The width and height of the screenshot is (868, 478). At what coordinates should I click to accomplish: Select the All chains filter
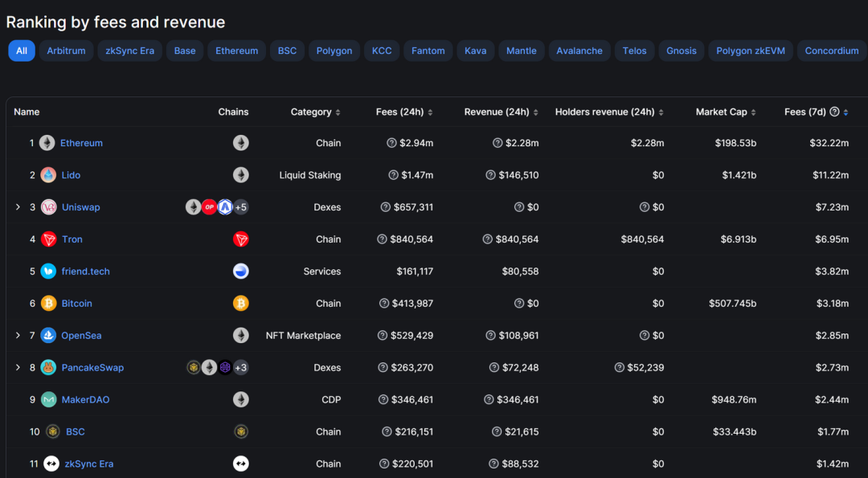click(x=22, y=51)
